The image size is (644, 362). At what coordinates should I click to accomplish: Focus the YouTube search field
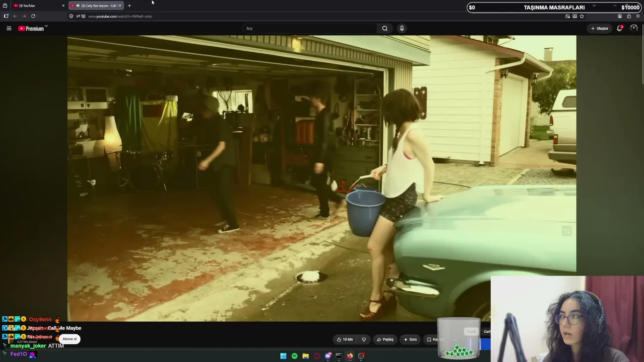[x=309, y=29]
